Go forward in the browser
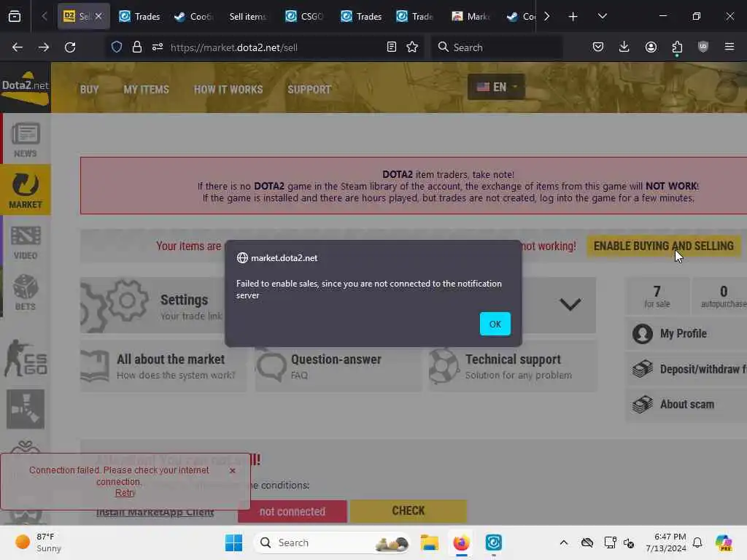The width and height of the screenshot is (747, 560). point(43,47)
